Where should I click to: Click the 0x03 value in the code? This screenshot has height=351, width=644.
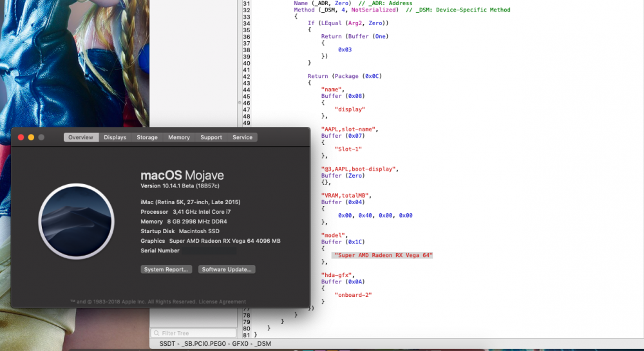[345, 49]
